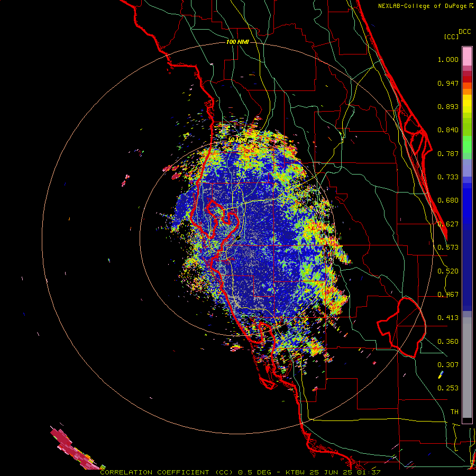Click the 25 JUN 25 01:37 timestamp
The image size is (476, 476).
click(345, 472)
